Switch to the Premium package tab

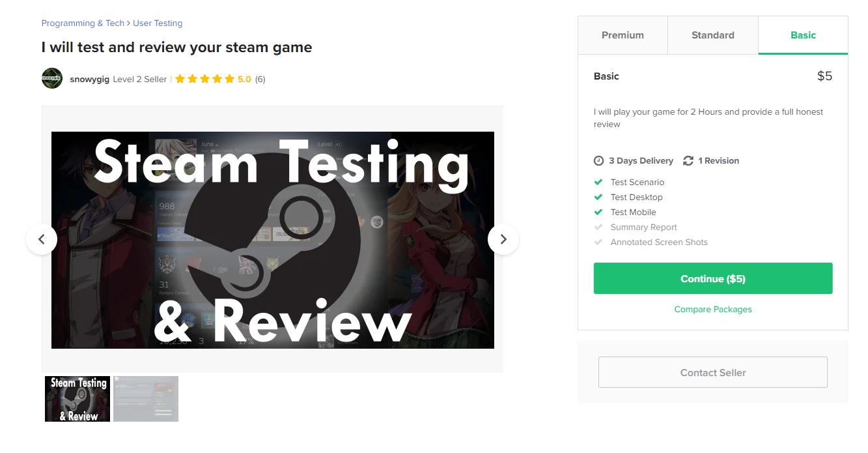[x=623, y=35]
